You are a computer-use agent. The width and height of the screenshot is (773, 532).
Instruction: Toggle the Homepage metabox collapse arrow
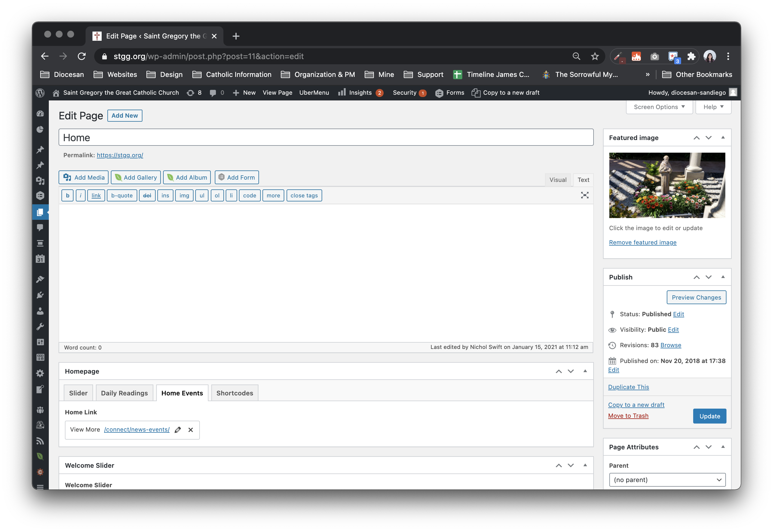coord(585,371)
